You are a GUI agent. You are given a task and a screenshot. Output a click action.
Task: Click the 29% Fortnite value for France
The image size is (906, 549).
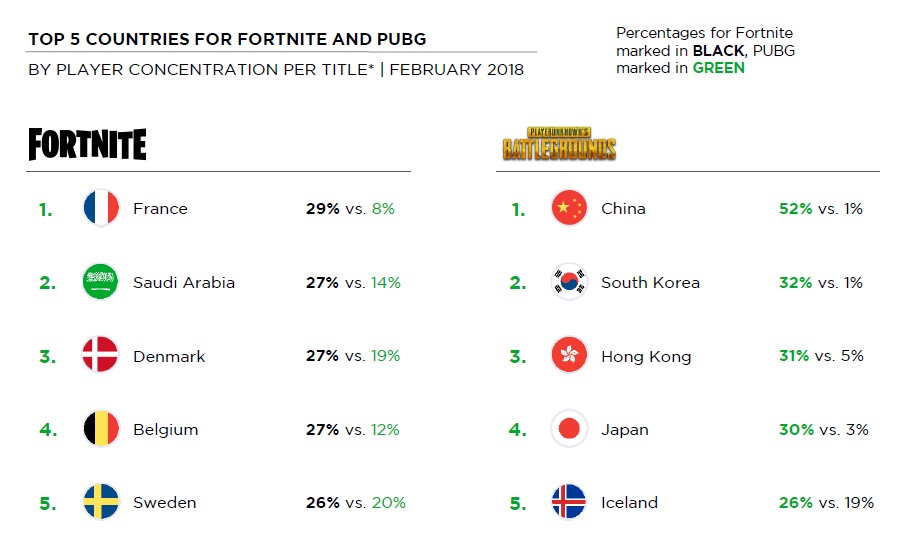[322, 209]
